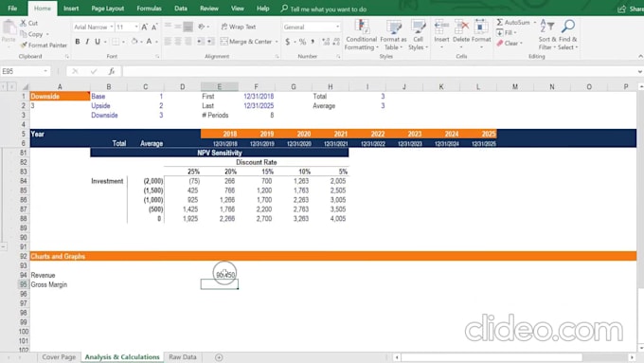
Task: Click the Orientation text angle icon
Action: pyautogui.click(x=201, y=27)
